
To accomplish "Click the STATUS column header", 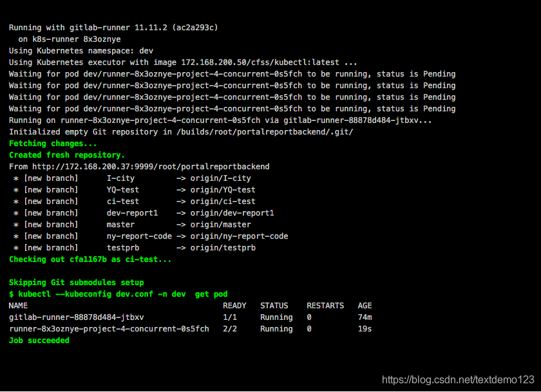I will [274, 306].
